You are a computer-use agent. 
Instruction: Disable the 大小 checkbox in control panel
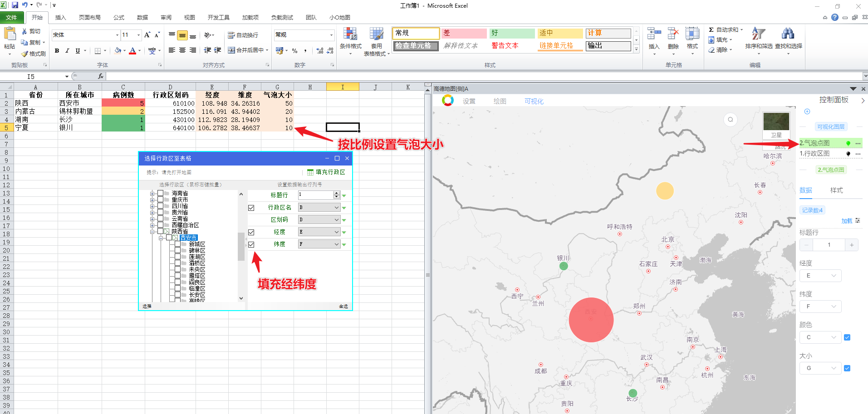pos(847,368)
